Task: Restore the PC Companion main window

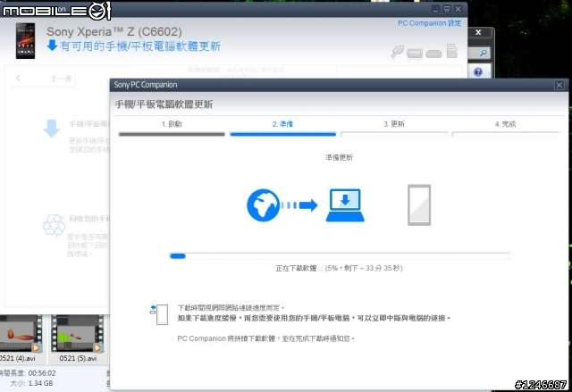Action: [447, 9]
